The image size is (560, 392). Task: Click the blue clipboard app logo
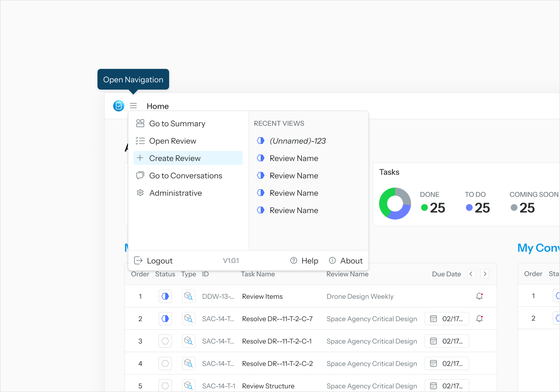(x=118, y=106)
